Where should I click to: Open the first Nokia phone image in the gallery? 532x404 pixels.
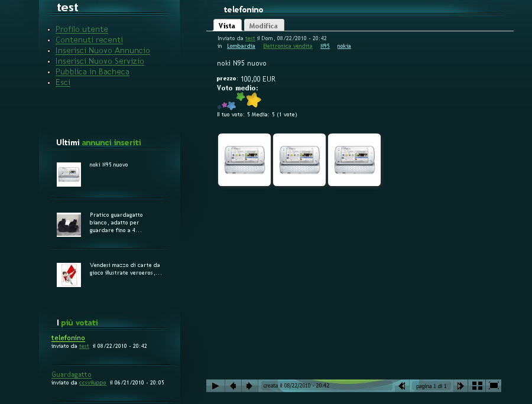tap(244, 159)
